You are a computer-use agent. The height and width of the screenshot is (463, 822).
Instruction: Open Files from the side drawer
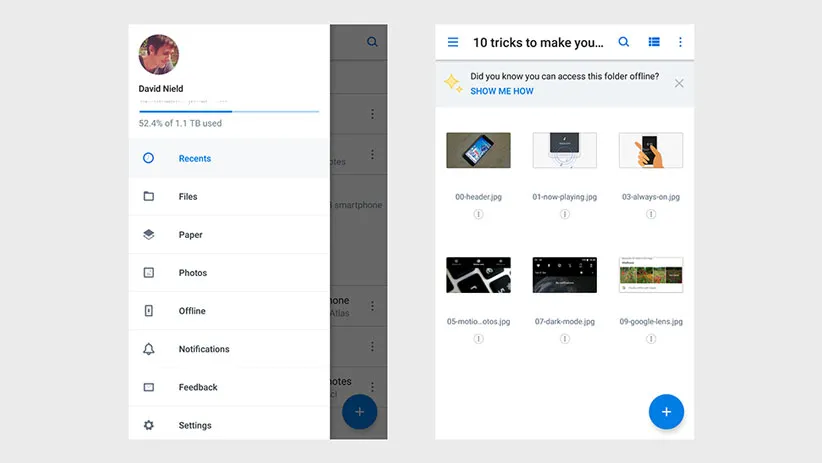[188, 197]
